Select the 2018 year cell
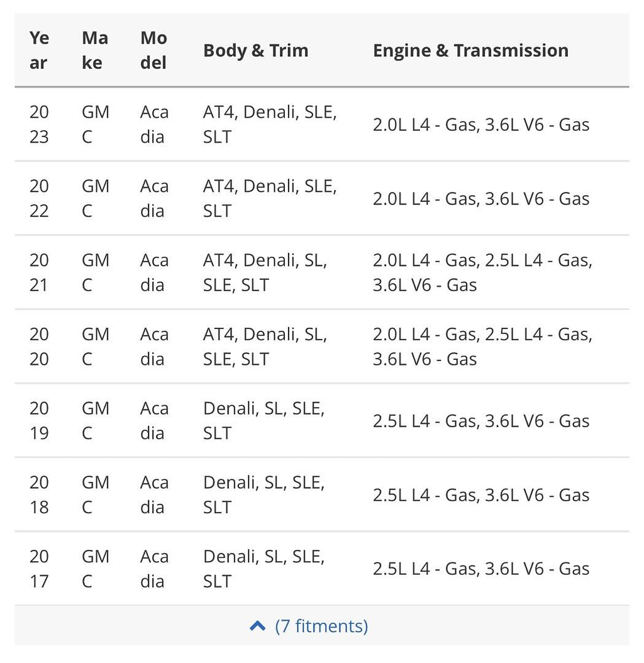This screenshot has height=663, width=644. (x=40, y=494)
